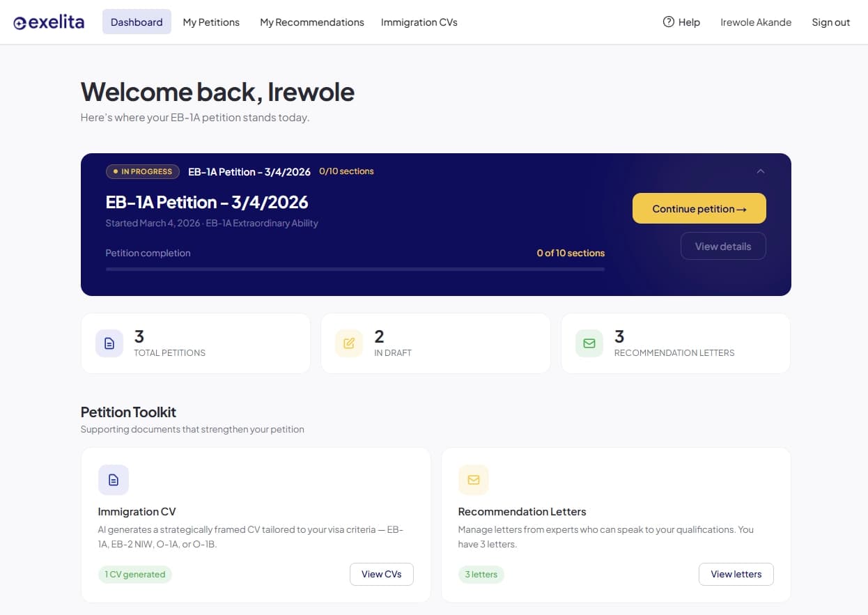This screenshot has height=615, width=868.
Task: Collapse the EB-1A petition card chevron
Action: coord(761,171)
